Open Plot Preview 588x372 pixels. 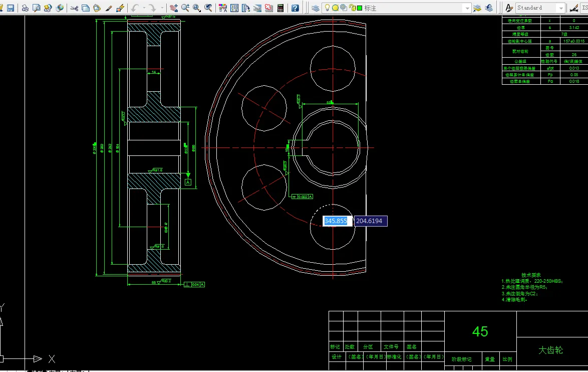[37, 8]
